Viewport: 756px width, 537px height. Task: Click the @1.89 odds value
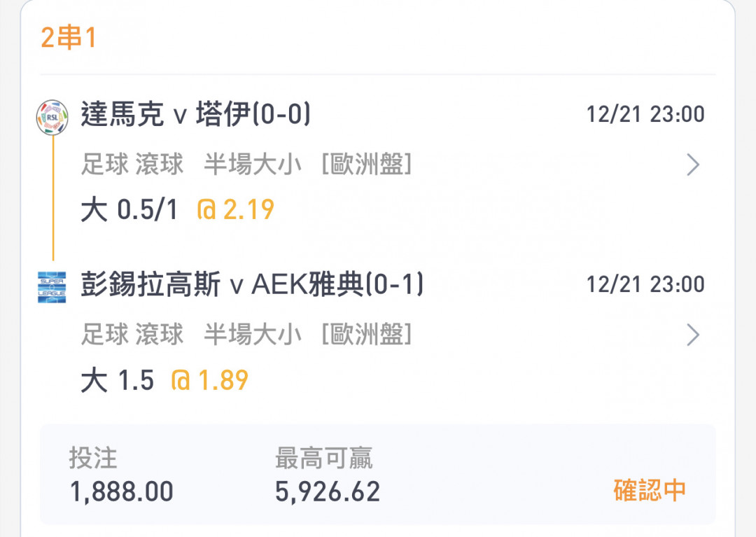coord(210,380)
